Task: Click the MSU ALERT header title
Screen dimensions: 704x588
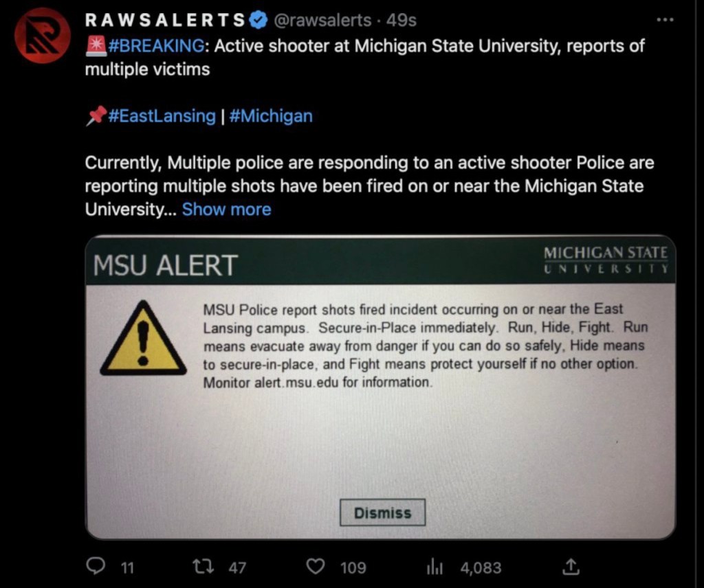Action: [165, 265]
